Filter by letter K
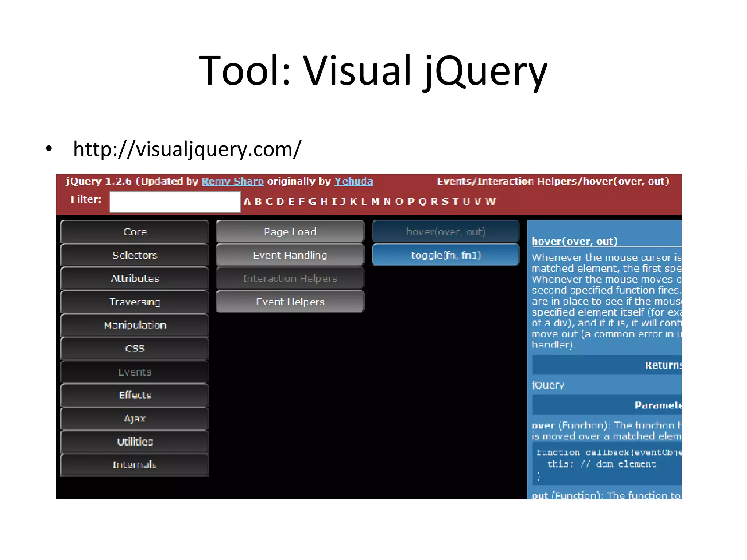 pyautogui.click(x=354, y=202)
